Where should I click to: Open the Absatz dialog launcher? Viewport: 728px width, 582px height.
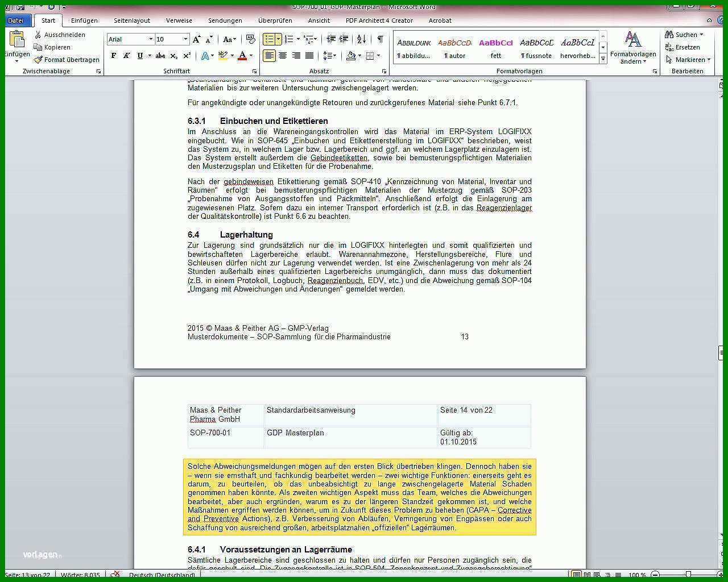tap(384, 72)
